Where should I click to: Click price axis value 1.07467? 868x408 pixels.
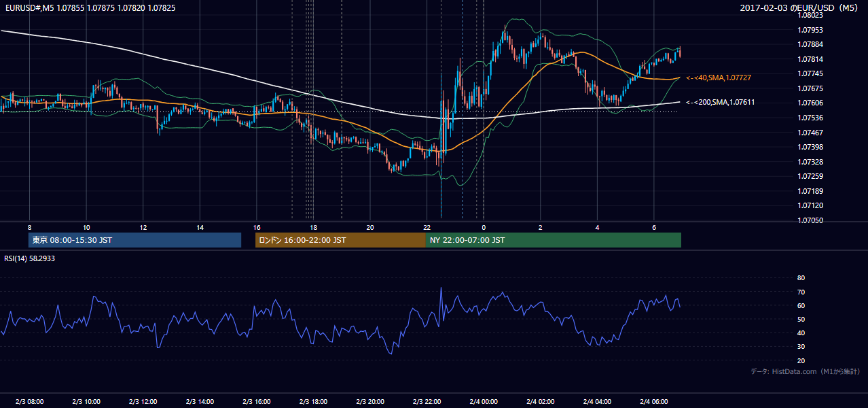coord(811,133)
